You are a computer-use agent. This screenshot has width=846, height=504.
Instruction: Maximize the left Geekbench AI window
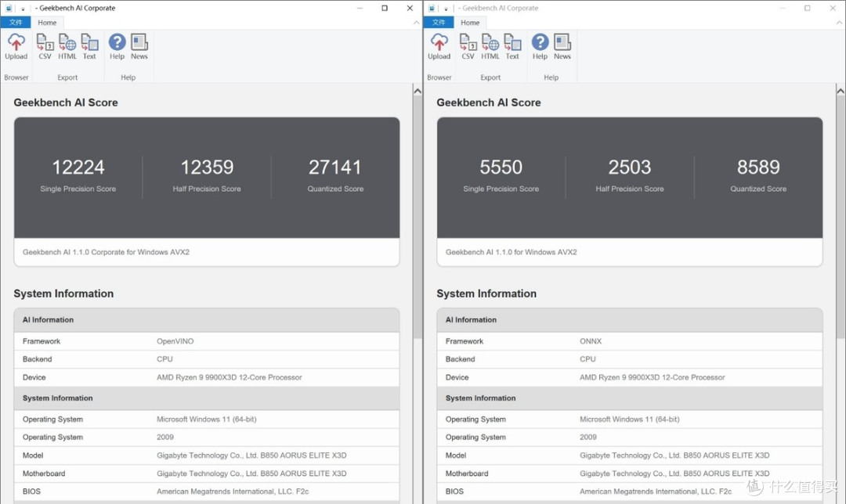[385, 8]
